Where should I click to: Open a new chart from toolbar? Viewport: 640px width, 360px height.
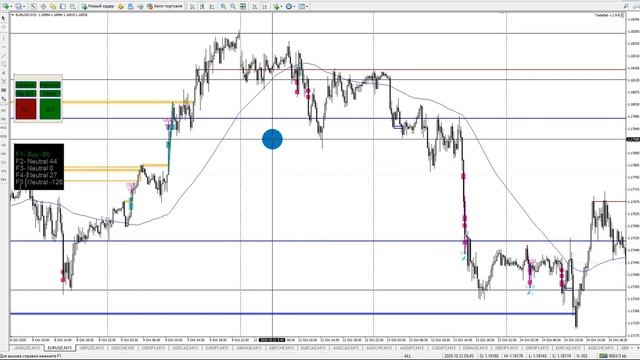coord(6,7)
